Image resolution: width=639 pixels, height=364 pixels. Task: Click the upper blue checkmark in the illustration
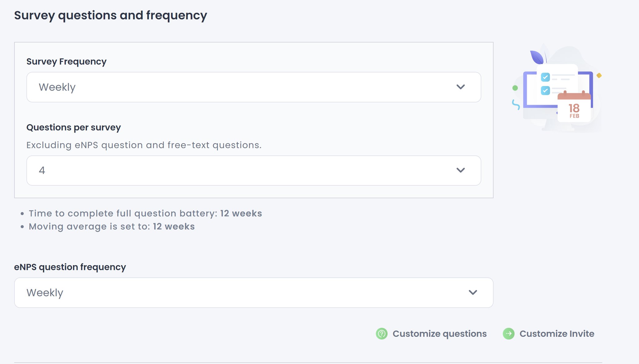(x=545, y=77)
